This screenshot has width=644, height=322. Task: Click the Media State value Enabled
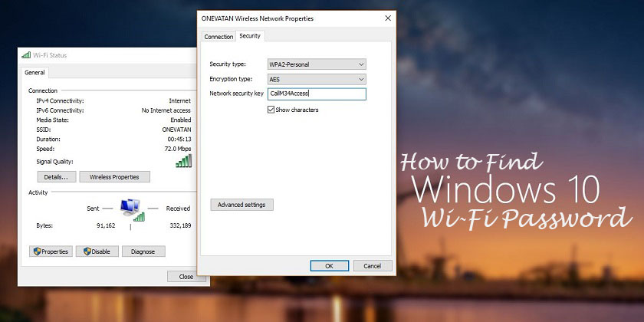click(x=181, y=120)
